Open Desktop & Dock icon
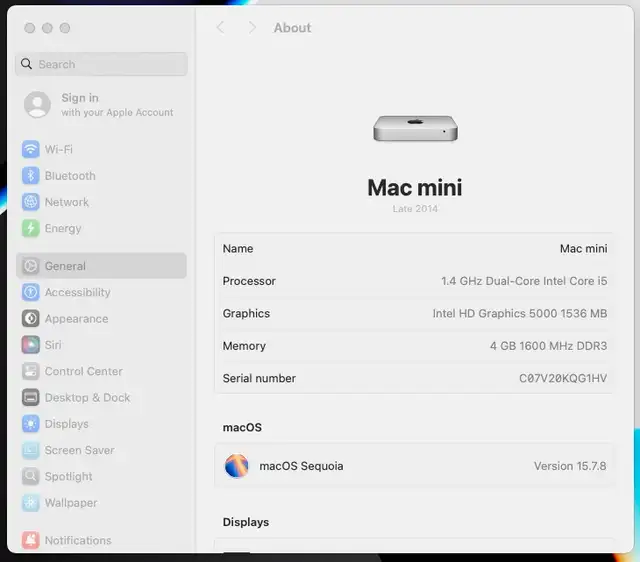Screen dimensions: 640x562 click(x=31, y=398)
